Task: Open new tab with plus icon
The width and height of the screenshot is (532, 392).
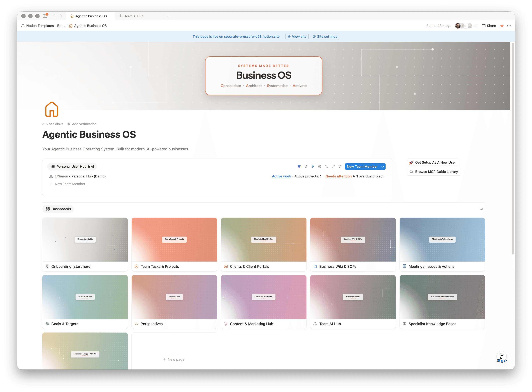Action: coord(168,16)
